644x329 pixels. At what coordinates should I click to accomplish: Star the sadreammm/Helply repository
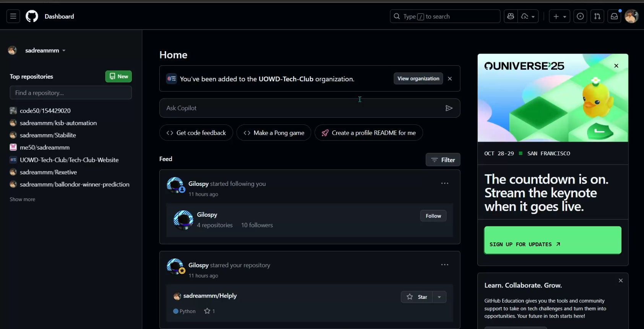coord(417,297)
